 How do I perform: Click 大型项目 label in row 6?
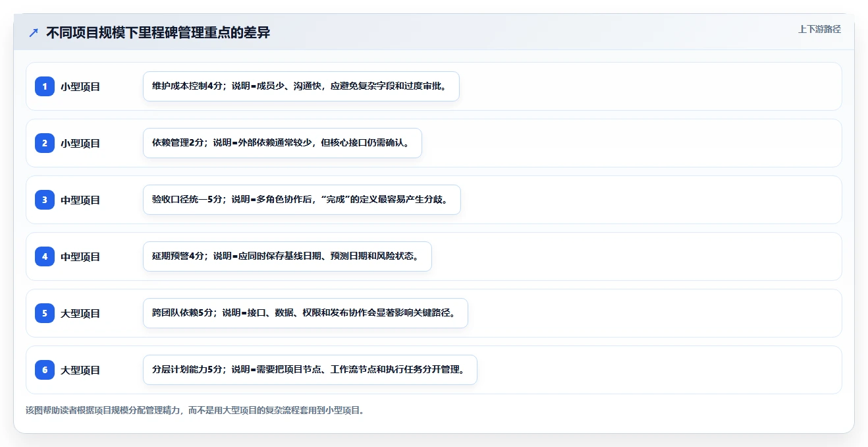(x=80, y=370)
